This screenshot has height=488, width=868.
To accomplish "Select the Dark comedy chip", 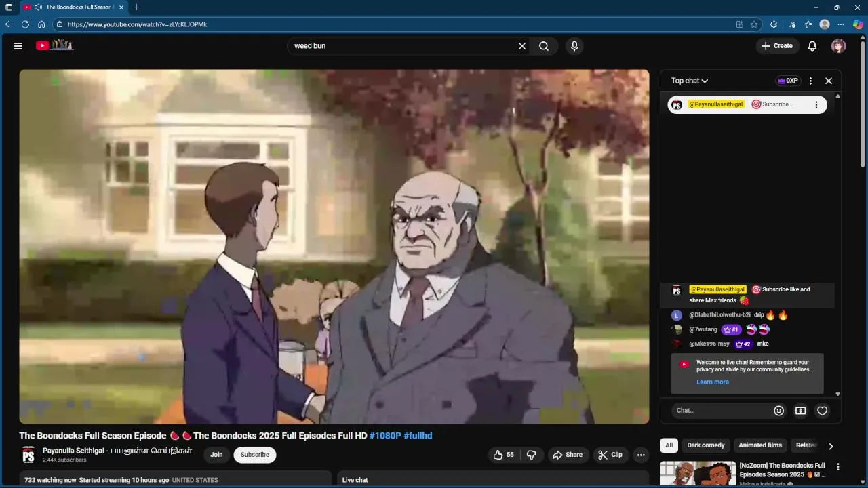I will coord(706,445).
